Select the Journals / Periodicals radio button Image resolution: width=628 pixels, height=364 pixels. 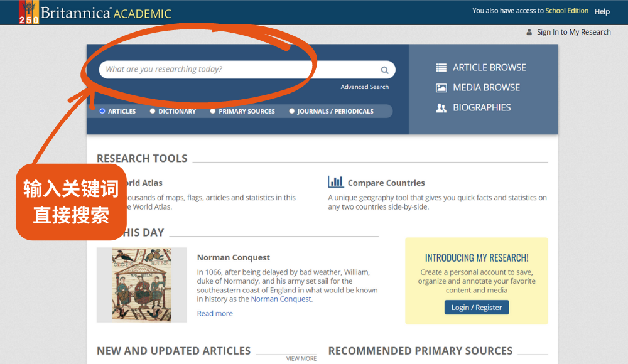coord(291,111)
